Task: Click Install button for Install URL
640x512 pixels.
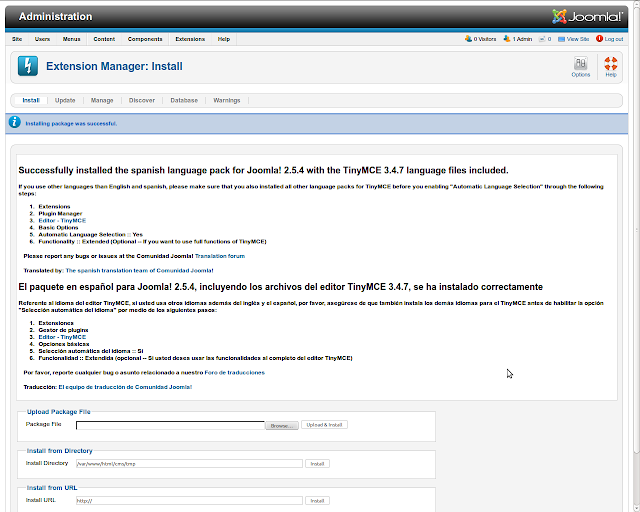Action: (x=318, y=501)
